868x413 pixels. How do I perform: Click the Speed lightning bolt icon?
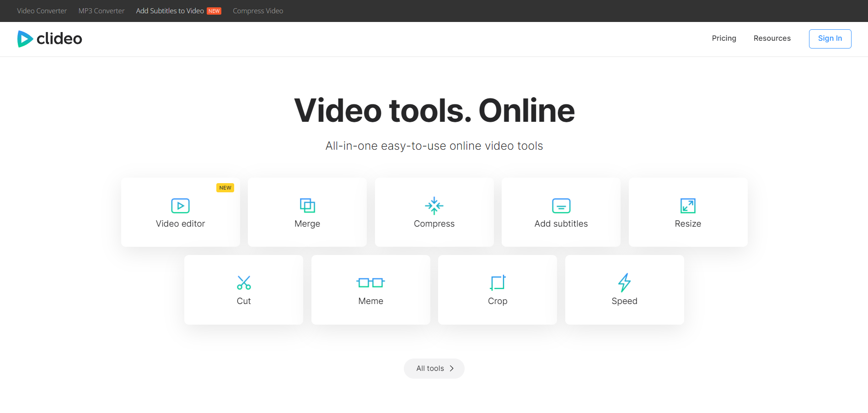624,283
